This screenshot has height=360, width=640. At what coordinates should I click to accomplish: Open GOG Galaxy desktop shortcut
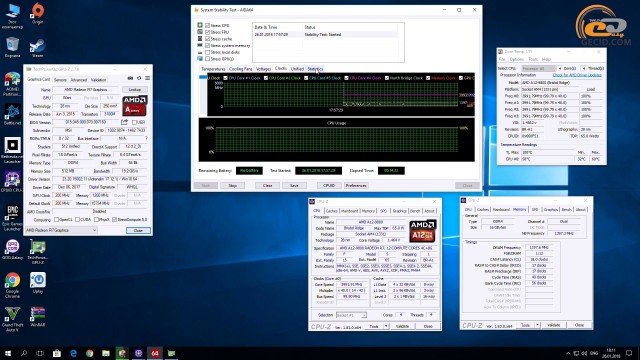(12, 249)
